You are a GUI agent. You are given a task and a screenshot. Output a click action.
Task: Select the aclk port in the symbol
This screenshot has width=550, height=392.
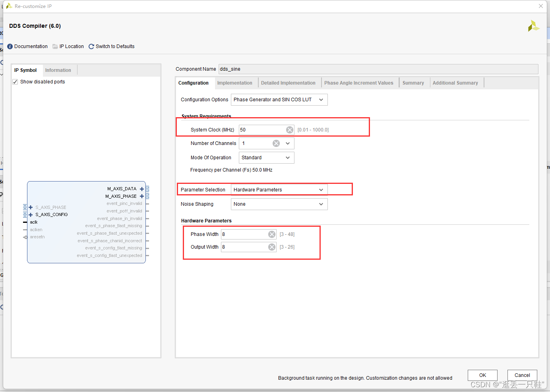tap(34, 222)
